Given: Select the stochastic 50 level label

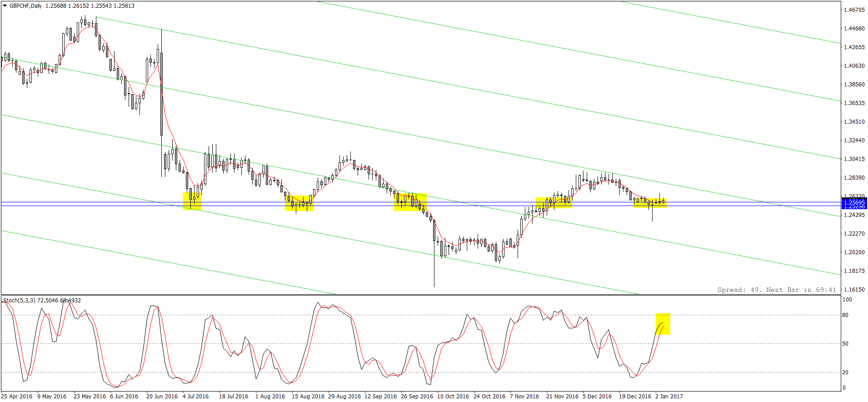Looking at the screenshot, I should [846, 343].
